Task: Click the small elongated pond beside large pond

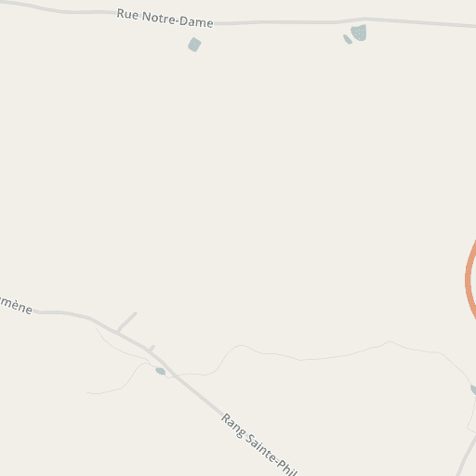Action: coord(348,39)
